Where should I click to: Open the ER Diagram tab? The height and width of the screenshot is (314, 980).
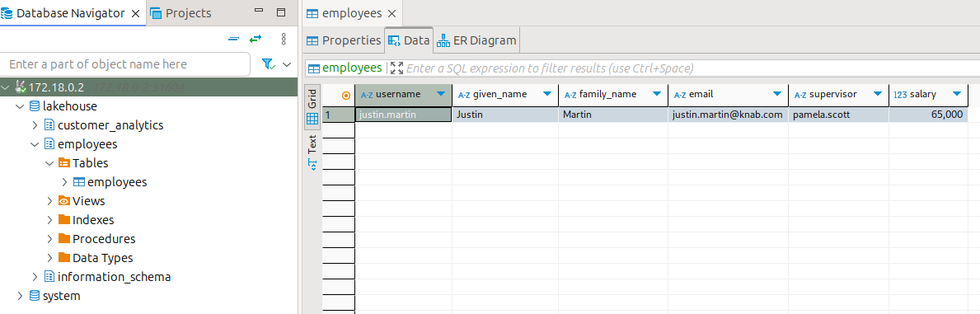click(477, 40)
